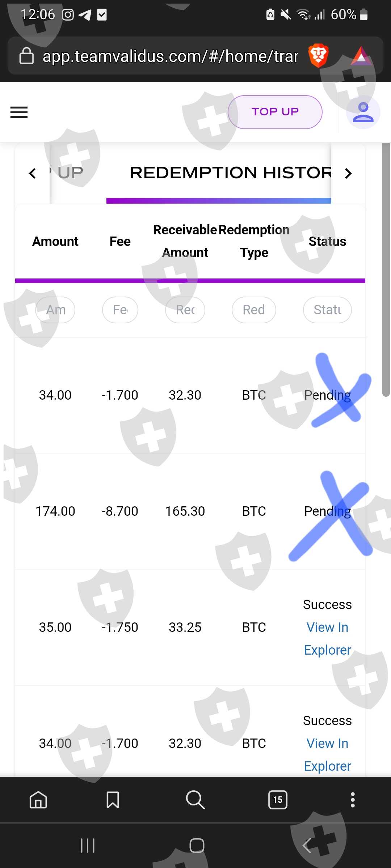Click the Fee column filter field
The image size is (391, 868).
pos(120,310)
